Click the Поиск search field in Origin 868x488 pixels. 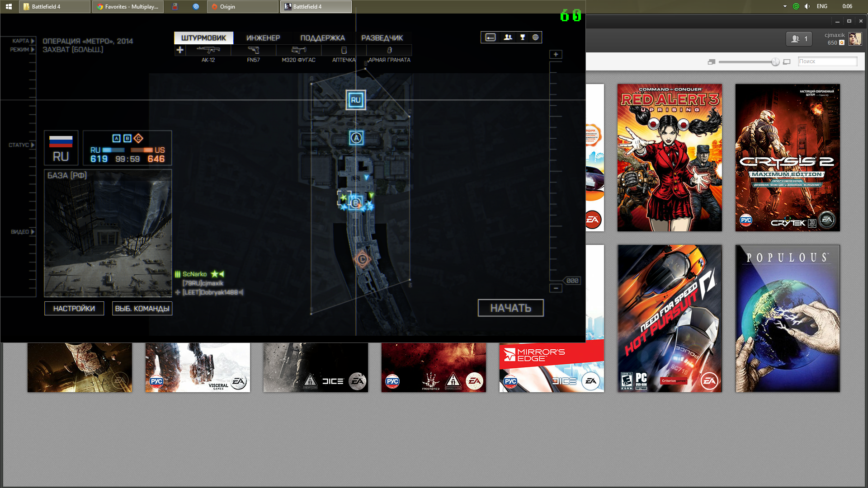click(x=827, y=61)
